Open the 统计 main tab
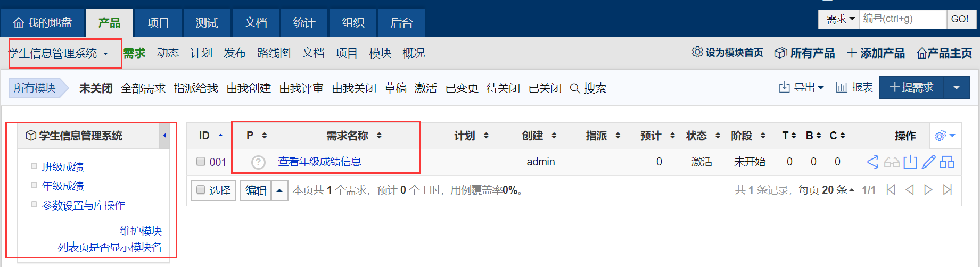980x267 pixels. click(304, 23)
